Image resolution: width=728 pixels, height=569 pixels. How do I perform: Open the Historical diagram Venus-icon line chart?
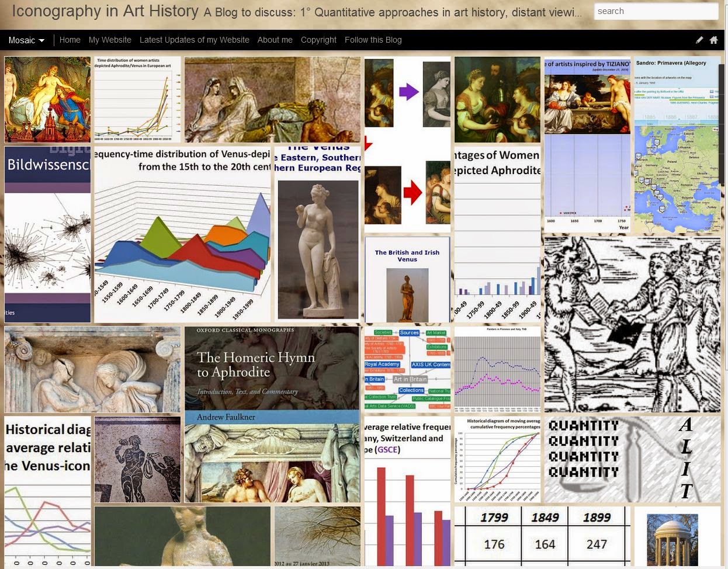tap(47, 491)
